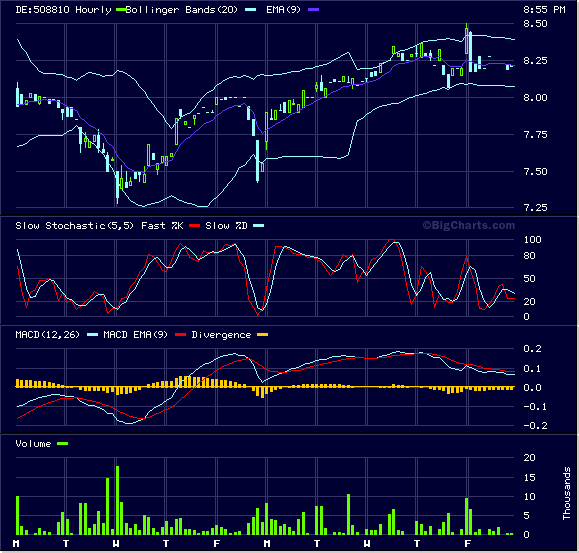Click the 7.25 price axis label
The height and width of the screenshot is (553, 579).
pos(535,207)
